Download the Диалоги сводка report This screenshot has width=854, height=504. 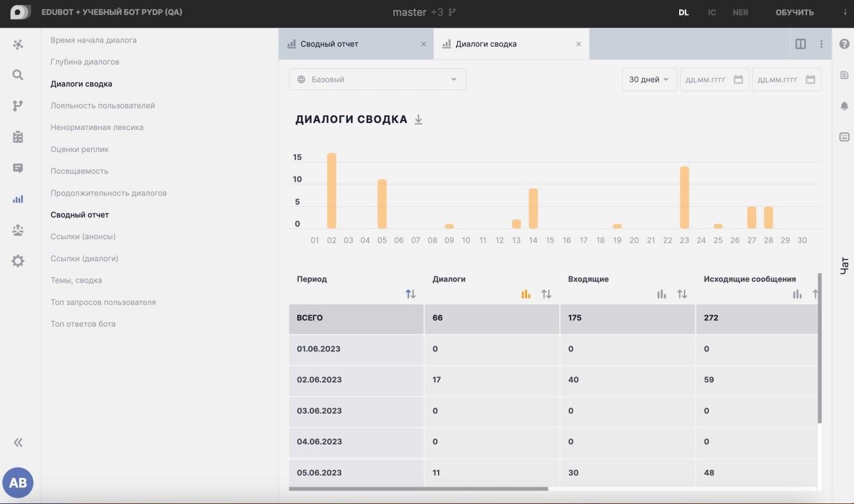[418, 119]
